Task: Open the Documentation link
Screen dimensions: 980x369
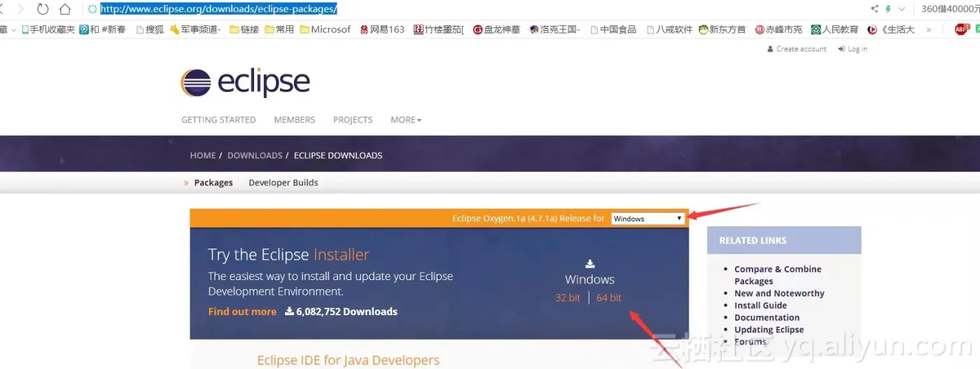Action: click(x=766, y=317)
